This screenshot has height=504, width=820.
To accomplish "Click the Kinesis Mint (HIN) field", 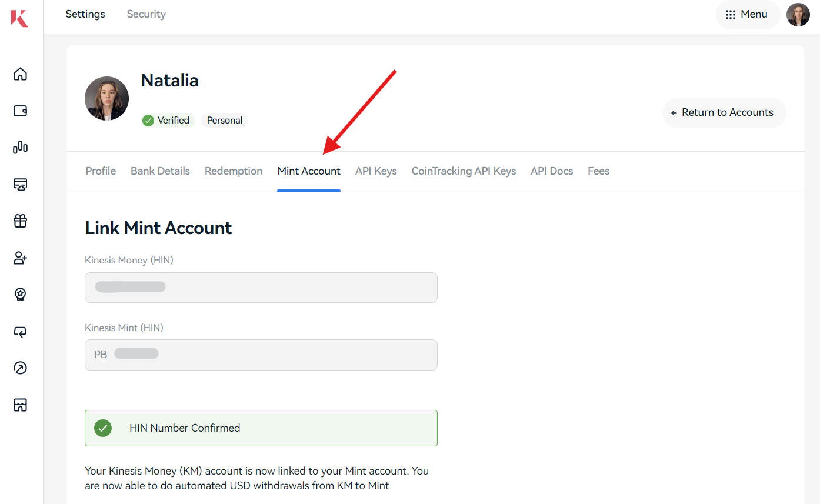I will click(x=261, y=355).
